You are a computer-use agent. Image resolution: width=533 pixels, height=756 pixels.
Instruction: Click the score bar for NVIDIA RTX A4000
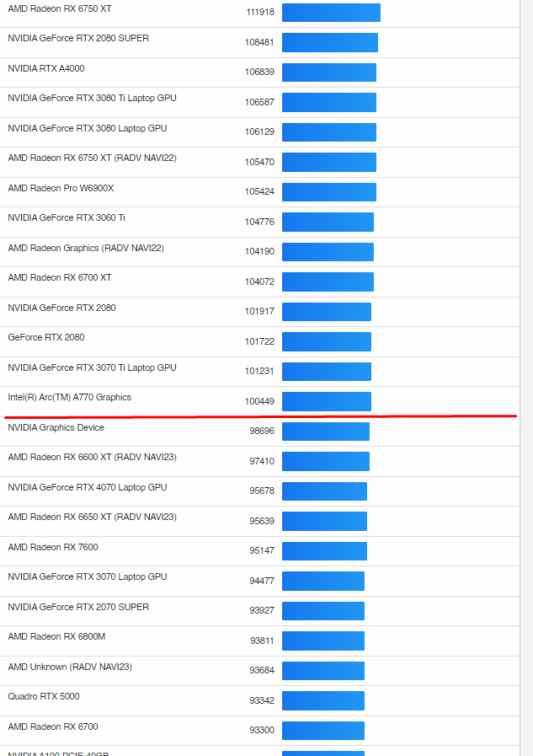click(x=329, y=72)
